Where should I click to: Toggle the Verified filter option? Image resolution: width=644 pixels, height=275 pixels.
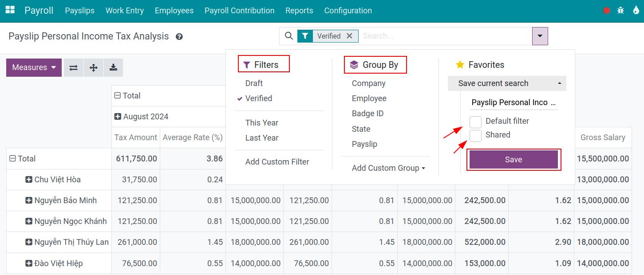pyautogui.click(x=258, y=98)
